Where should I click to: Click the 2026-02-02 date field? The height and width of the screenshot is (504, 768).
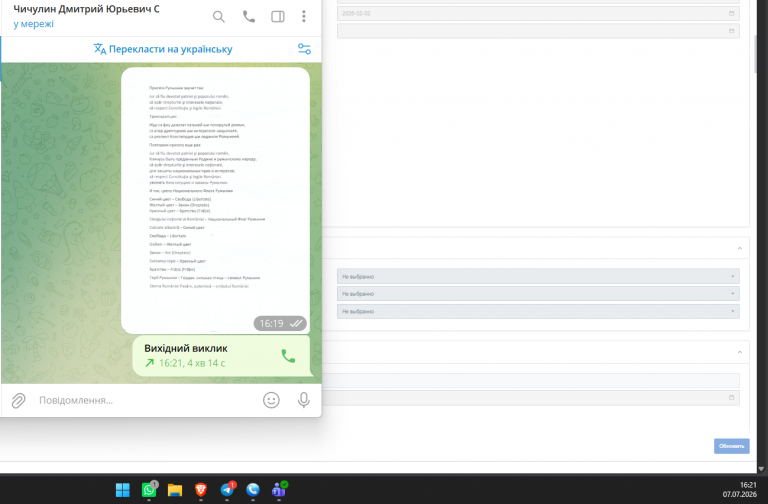(x=538, y=13)
